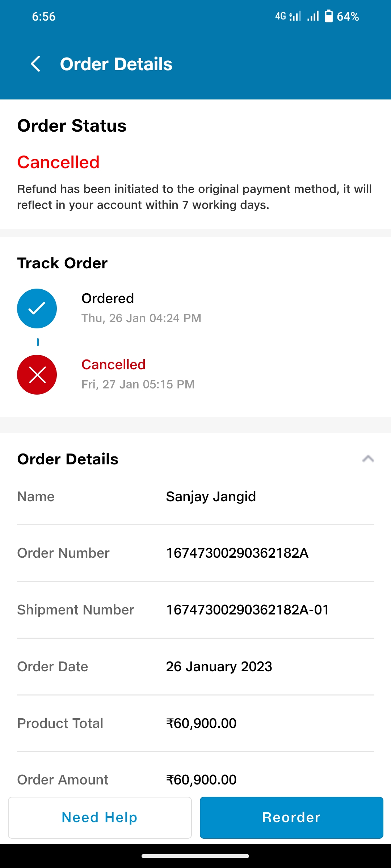
Task: Tap the back arrow icon
Action: [35, 64]
